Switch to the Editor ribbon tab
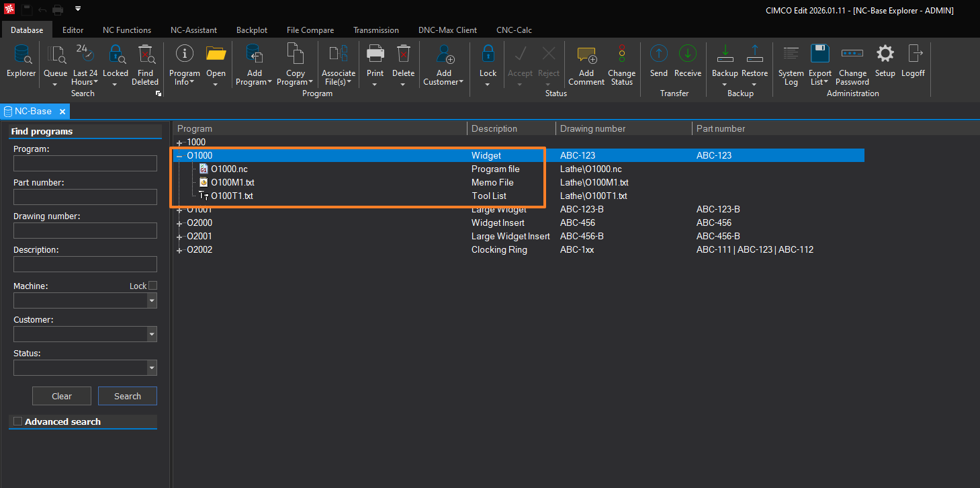980x488 pixels. [x=73, y=30]
